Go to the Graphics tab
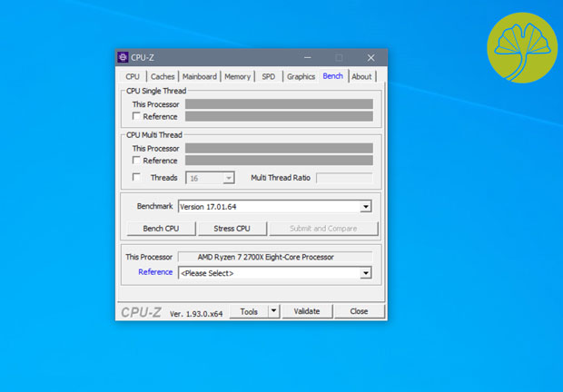The width and height of the screenshot is (563, 392). coord(301,77)
